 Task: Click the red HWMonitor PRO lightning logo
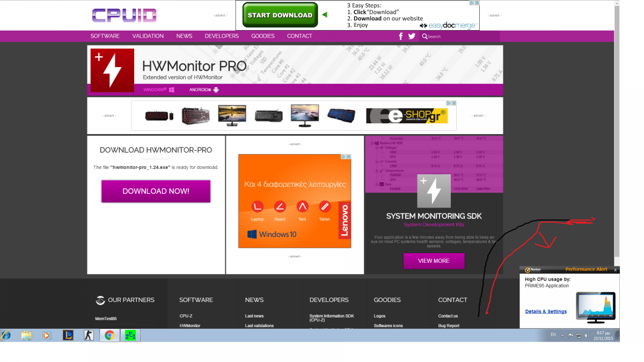click(x=112, y=70)
